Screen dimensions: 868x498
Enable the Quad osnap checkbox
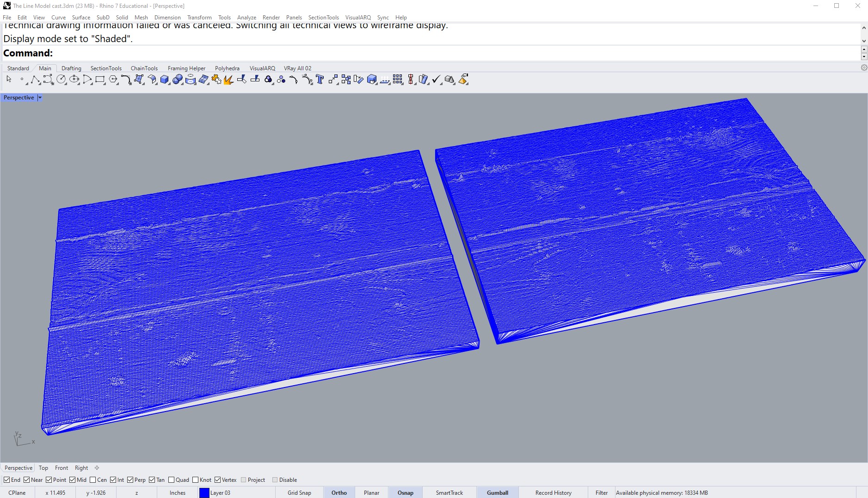[x=172, y=480]
